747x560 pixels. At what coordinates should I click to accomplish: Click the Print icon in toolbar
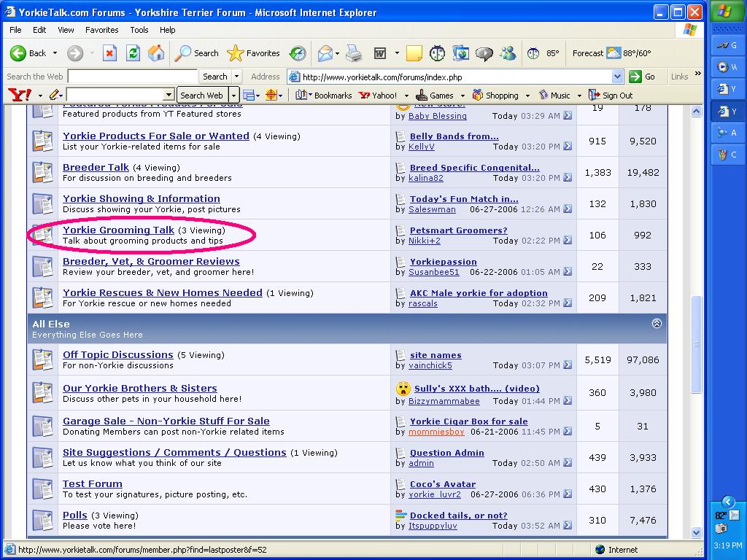[354, 53]
